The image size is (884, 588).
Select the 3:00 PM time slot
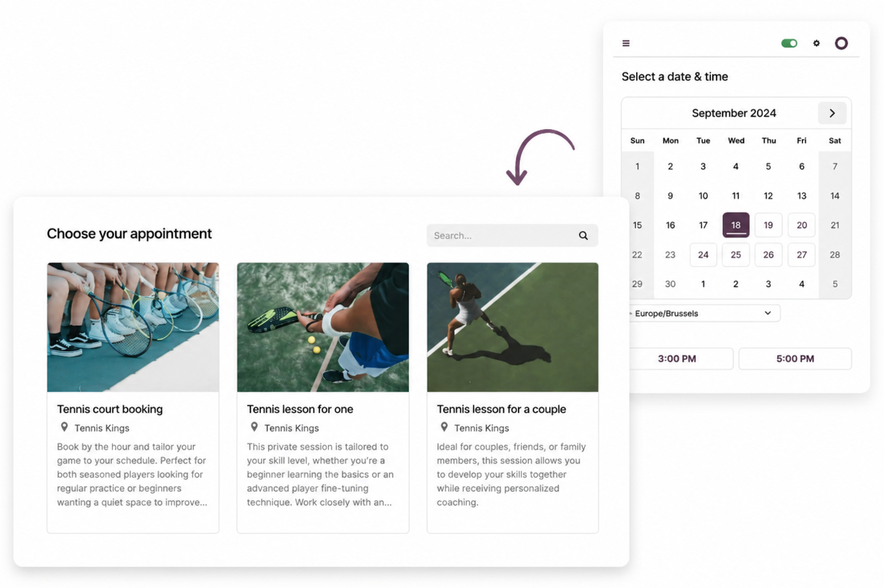[x=677, y=359]
